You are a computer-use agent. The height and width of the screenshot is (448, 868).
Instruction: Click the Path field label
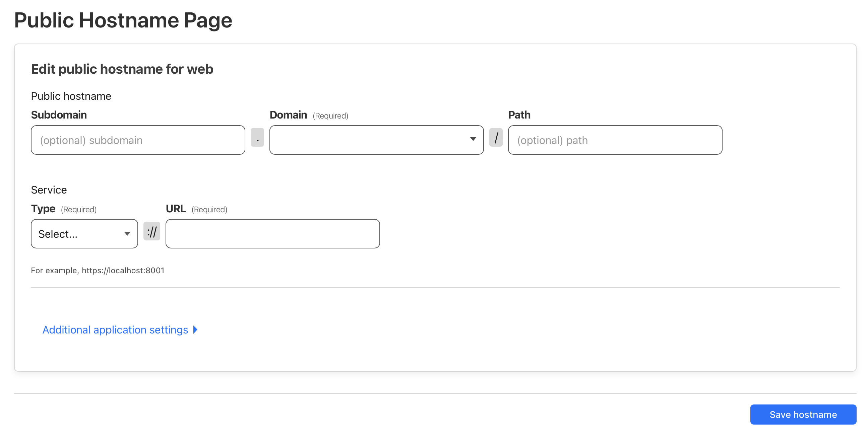point(519,115)
